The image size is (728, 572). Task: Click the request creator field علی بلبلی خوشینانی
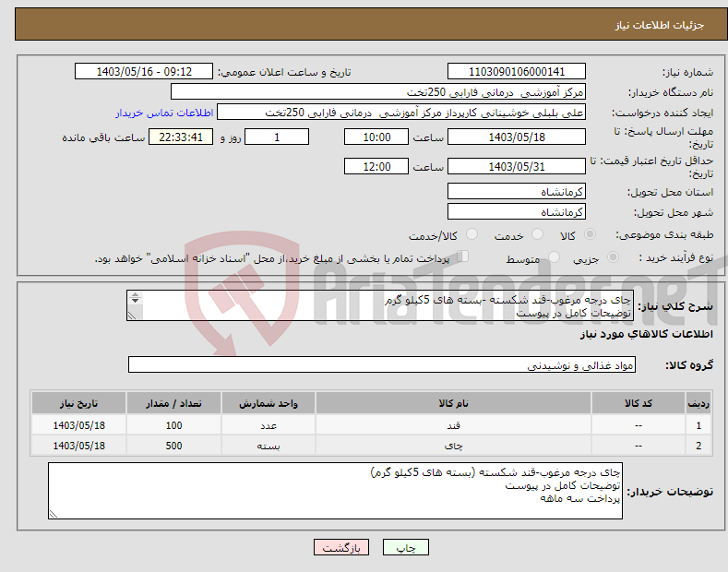(x=401, y=113)
